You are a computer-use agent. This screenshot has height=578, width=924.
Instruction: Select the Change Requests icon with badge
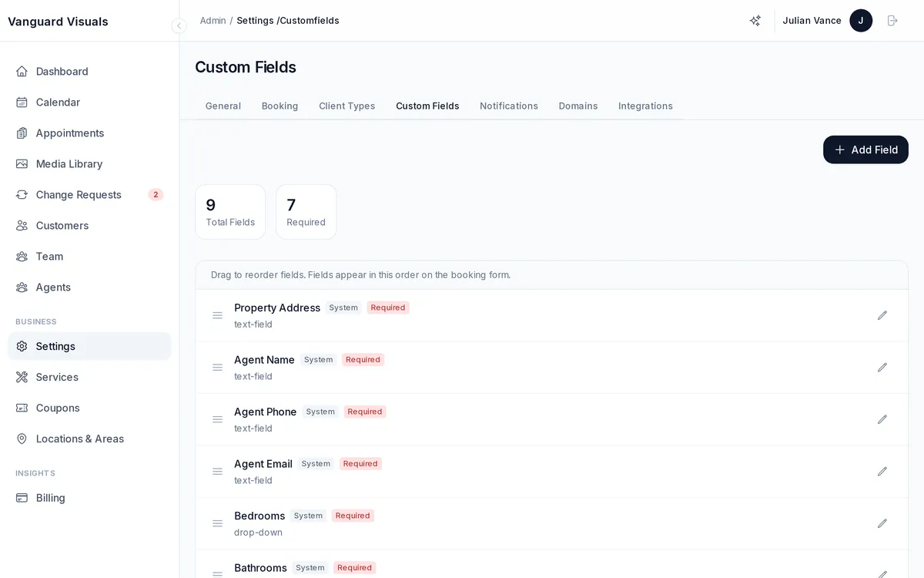click(x=22, y=194)
